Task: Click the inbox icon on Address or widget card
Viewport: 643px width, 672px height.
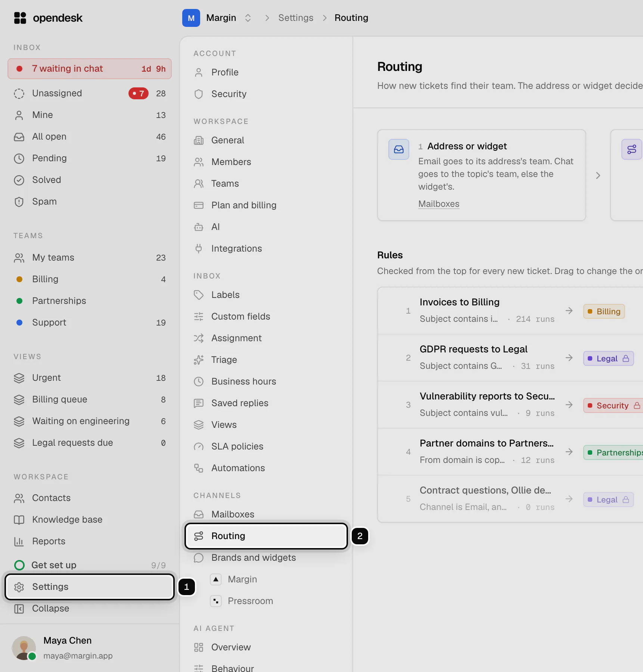Action: (399, 149)
